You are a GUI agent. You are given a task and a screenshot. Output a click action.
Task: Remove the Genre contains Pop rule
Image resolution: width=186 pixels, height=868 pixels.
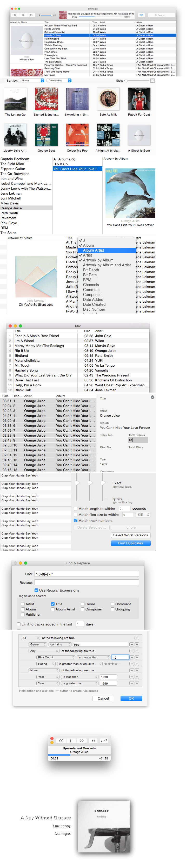click(132, 644)
